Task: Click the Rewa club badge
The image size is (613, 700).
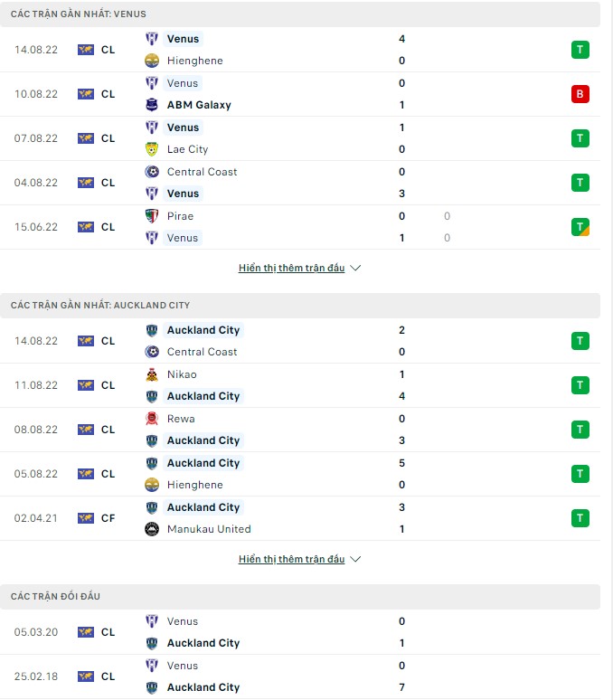Action: click(x=152, y=419)
